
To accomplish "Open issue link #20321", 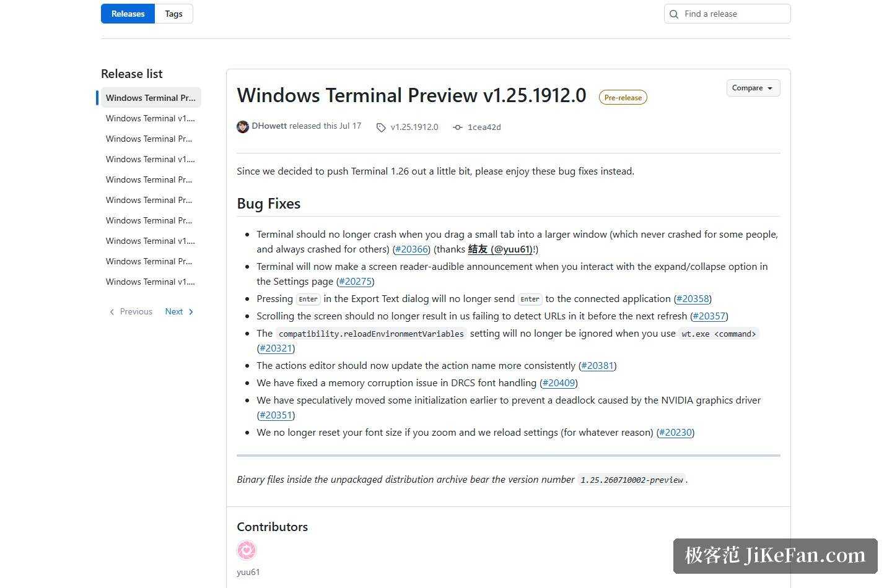I will pyautogui.click(x=276, y=348).
